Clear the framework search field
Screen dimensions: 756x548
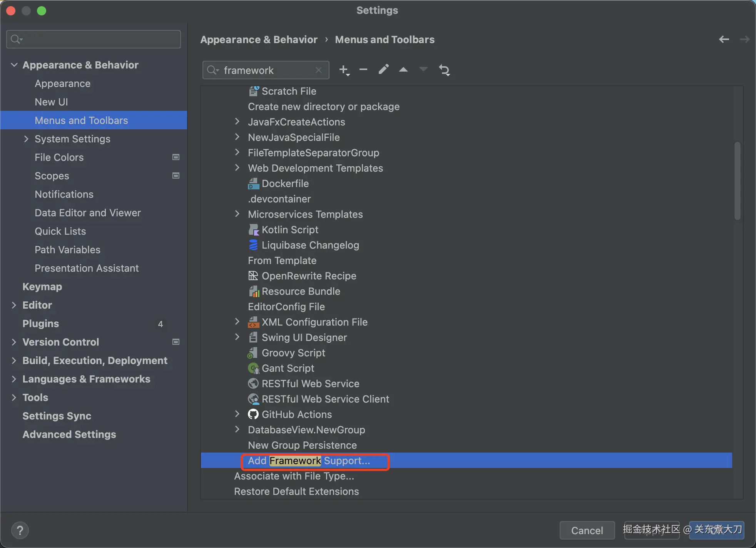(x=318, y=70)
